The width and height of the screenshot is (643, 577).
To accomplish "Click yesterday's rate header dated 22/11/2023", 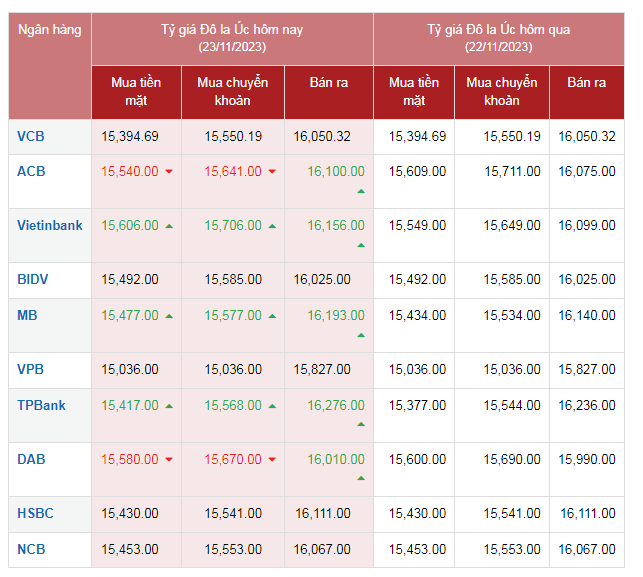I will point(499,38).
